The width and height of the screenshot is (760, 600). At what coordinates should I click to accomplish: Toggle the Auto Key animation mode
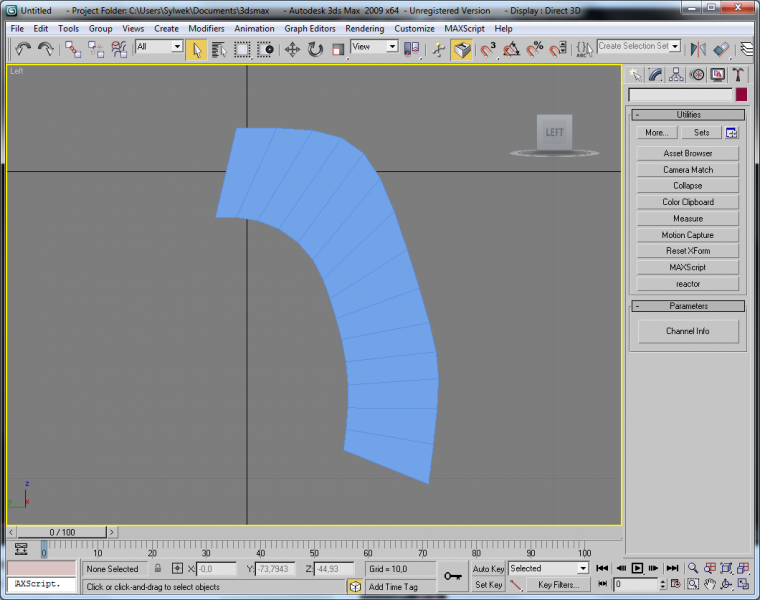coord(488,568)
